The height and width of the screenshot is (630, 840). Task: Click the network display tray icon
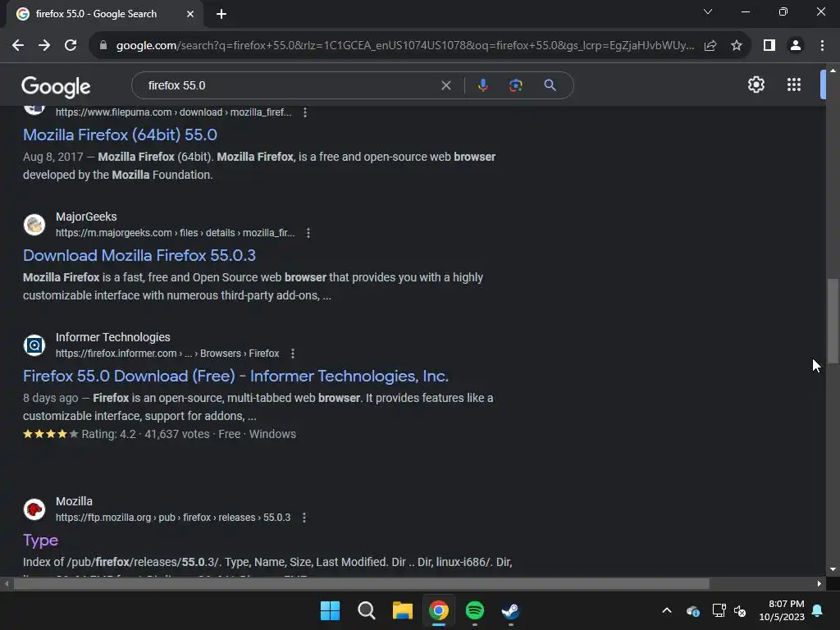pyautogui.click(x=719, y=610)
